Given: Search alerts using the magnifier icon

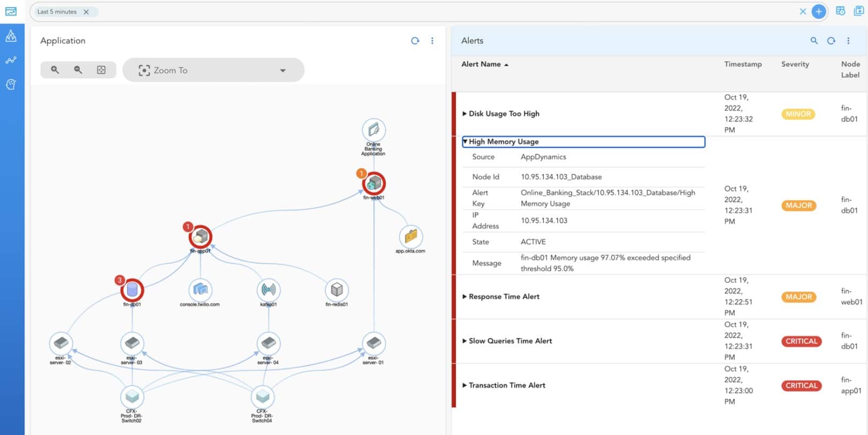Looking at the screenshot, I should (x=814, y=41).
